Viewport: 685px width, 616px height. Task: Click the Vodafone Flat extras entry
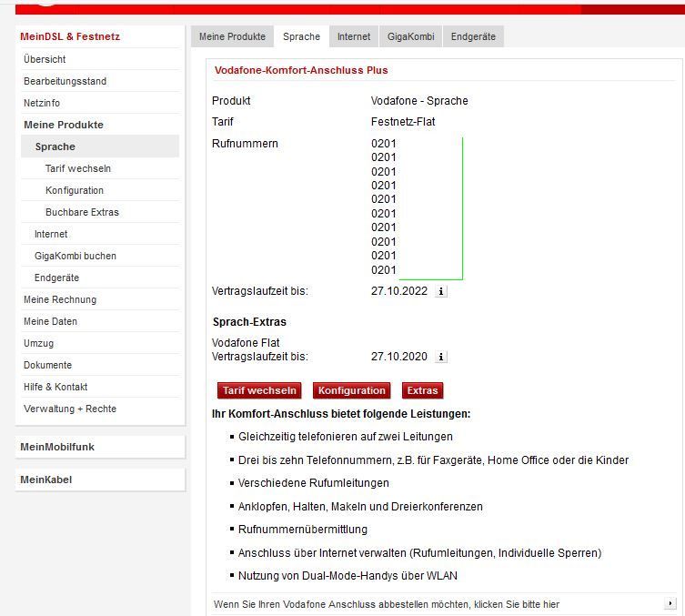point(246,342)
